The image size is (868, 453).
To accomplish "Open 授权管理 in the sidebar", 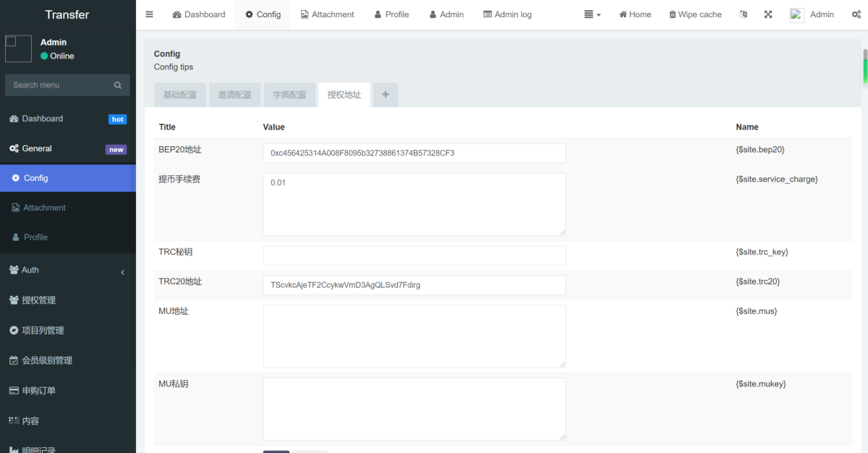I will (x=68, y=300).
